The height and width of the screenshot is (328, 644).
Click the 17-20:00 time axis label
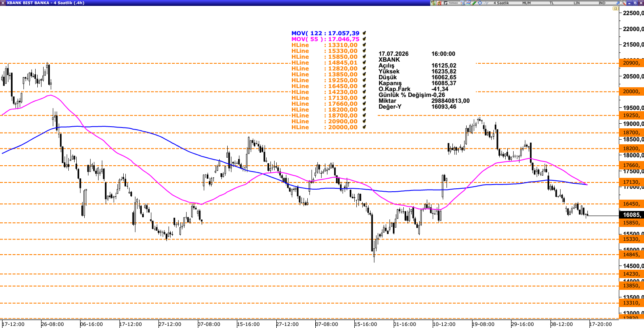click(x=601, y=324)
